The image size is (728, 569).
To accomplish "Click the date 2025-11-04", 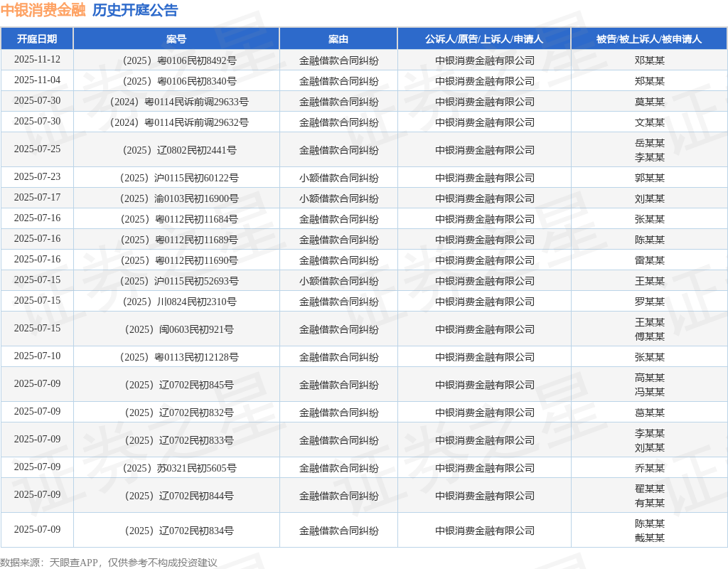I will 37,80.
